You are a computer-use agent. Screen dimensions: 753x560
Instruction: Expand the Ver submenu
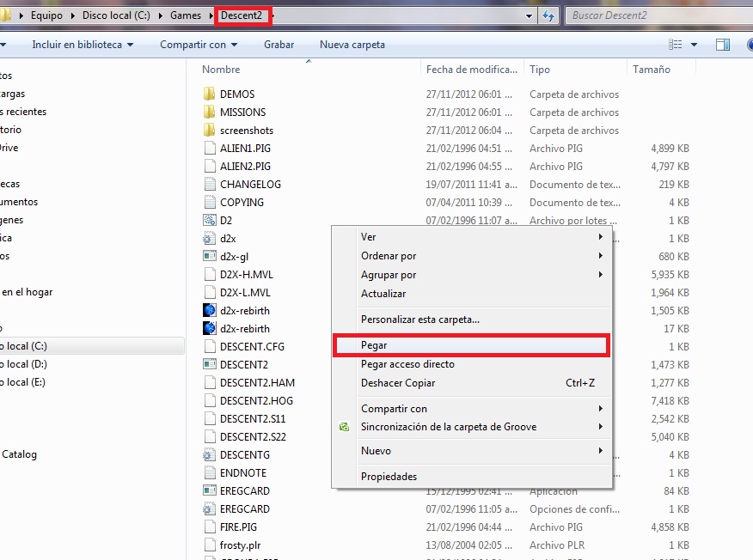[x=600, y=236]
